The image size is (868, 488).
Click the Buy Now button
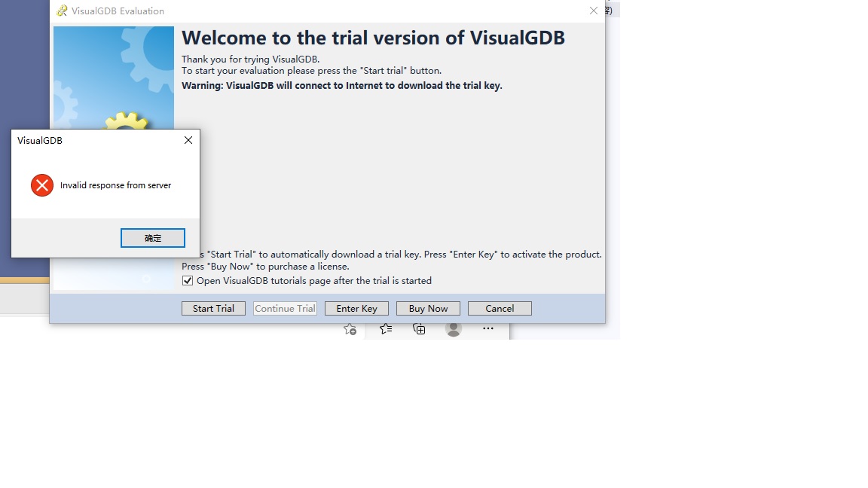point(428,308)
